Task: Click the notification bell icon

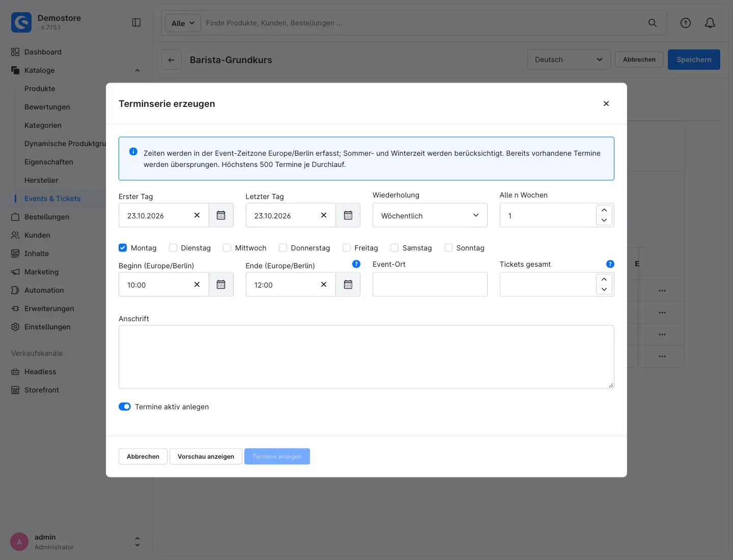Action: pos(710,23)
